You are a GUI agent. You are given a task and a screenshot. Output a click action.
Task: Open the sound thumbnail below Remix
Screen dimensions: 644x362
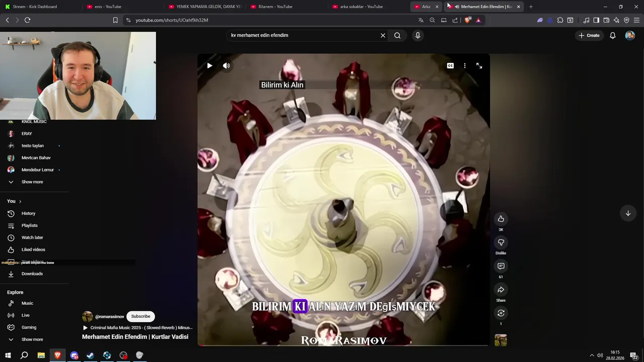(501, 340)
